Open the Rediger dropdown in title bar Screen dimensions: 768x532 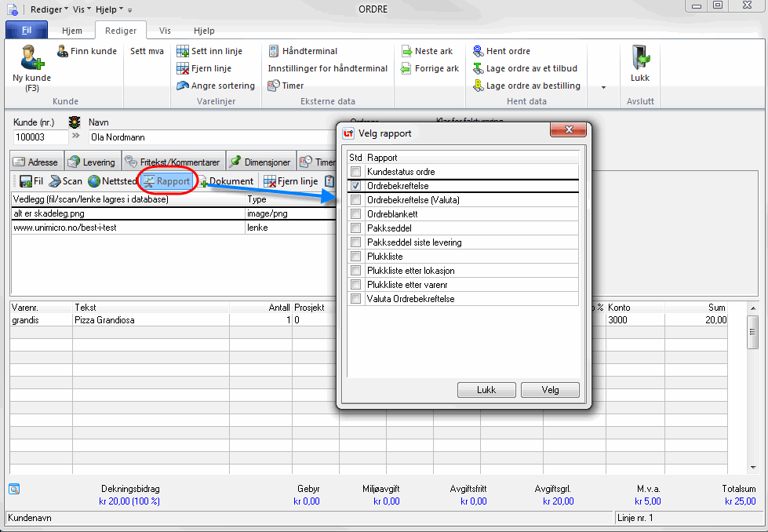click(x=49, y=9)
